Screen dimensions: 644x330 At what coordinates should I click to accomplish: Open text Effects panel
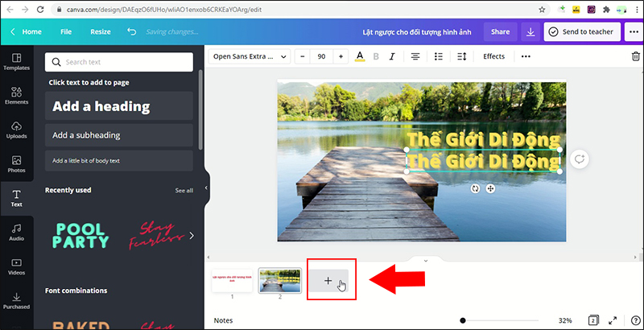click(x=493, y=56)
